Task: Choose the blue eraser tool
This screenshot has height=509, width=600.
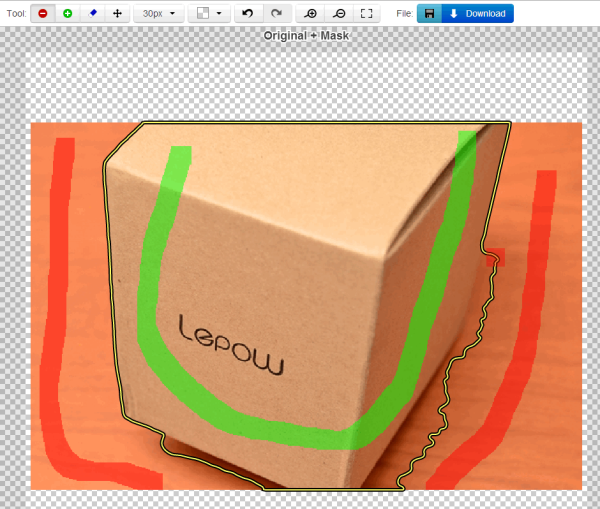Action: pos(93,14)
